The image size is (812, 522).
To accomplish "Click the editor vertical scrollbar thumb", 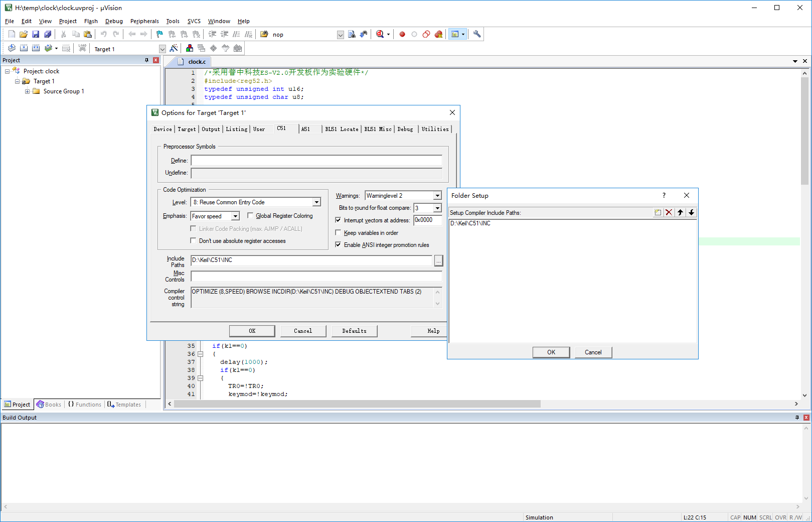I will point(804,131).
